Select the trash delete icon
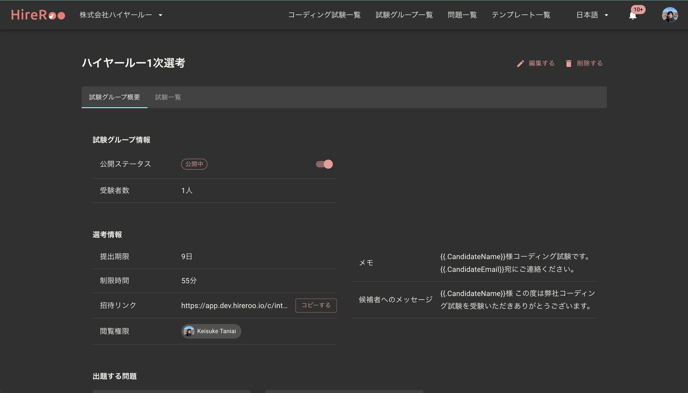This screenshot has height=393, width=688. click(569, 64)
